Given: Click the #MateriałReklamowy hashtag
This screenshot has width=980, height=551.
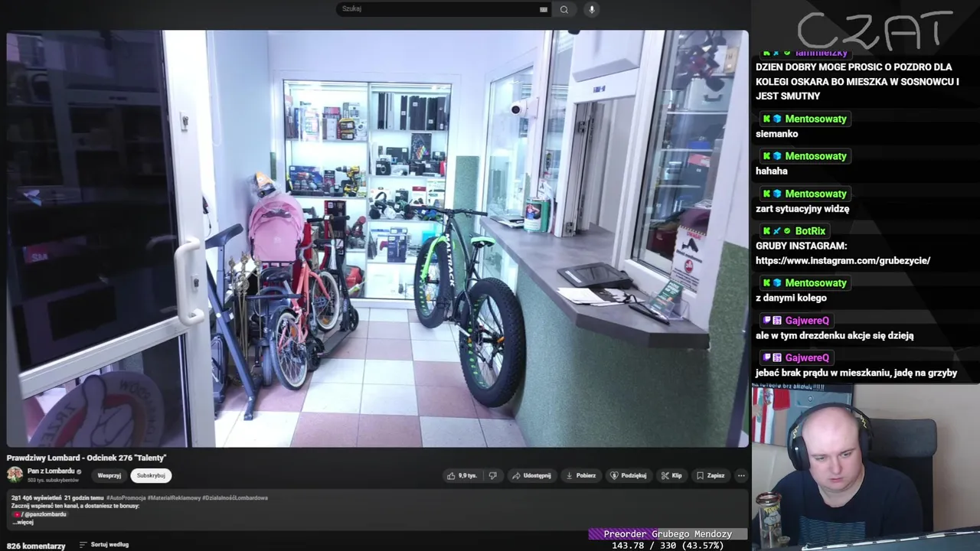Looking at the screenshot, I should [x=175, y=497].
